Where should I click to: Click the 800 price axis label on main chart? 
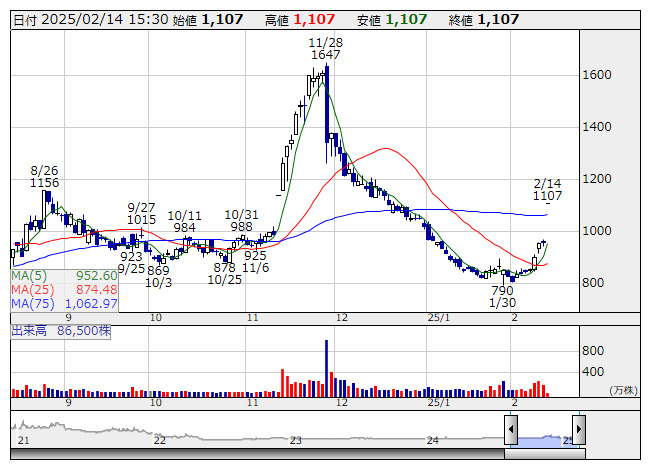pyautogui.click(x=593, y=283)
